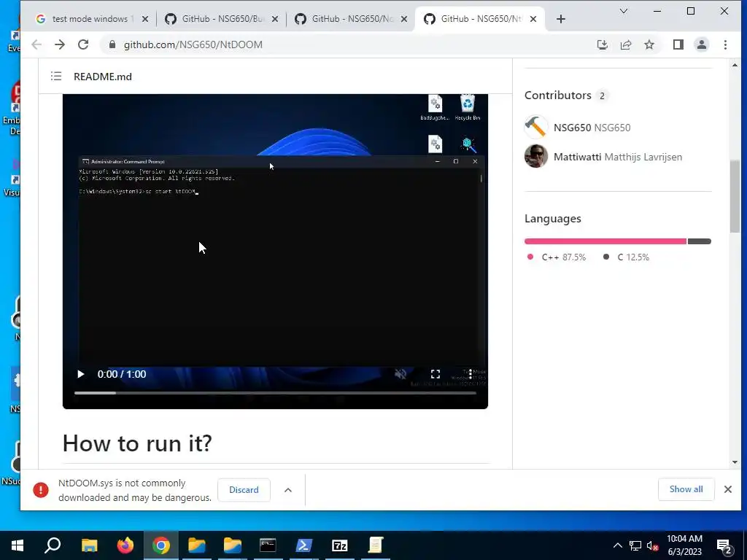747x560 pixels.
Task: Click the scrollbar up arrow
Action: click(x=735, y=65)
